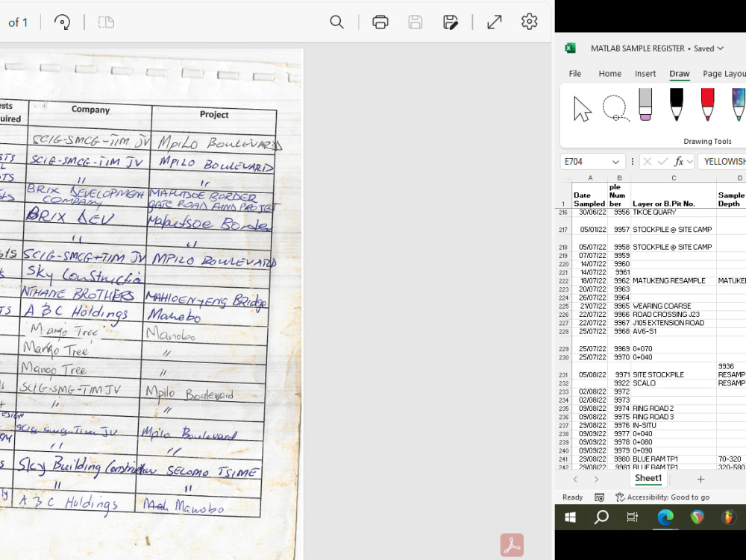Select cell WEARING COARSE
746x560 pixels.
pyautogui.click(x=674, y=306)
